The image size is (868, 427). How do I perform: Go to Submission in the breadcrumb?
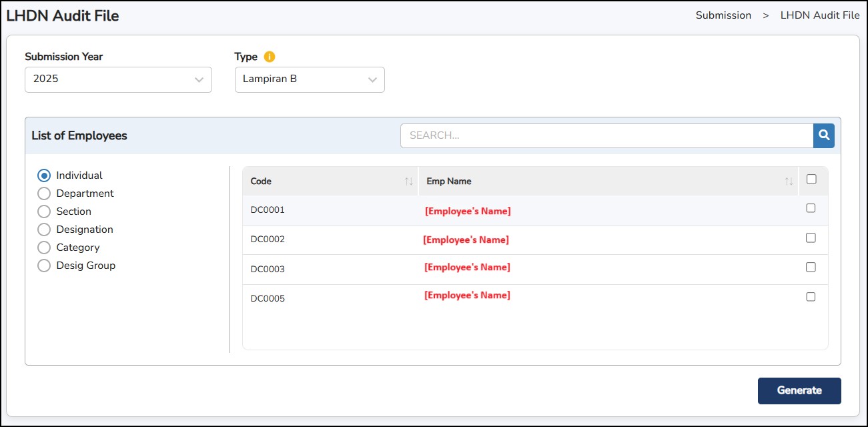click(x=723, y=15)
